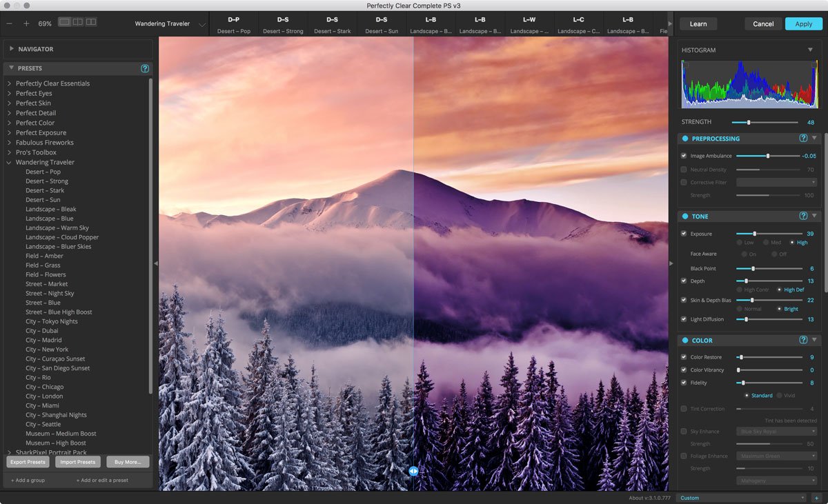Collapse the Wandering Traveler tree group
Image resolution: width=828 pixels, height=504 pixels.
point(9,163)
